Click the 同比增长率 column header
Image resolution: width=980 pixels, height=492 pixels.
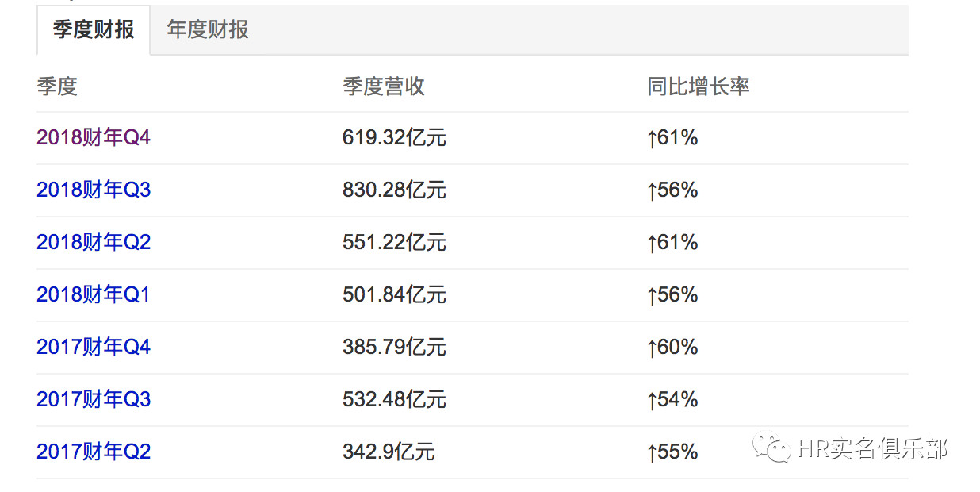point(699,86)
